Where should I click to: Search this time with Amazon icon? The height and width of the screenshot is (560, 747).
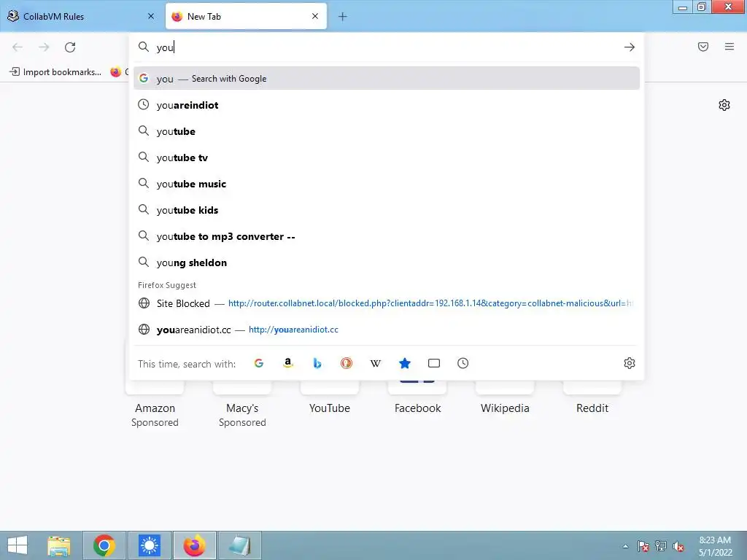click(287, 363)
